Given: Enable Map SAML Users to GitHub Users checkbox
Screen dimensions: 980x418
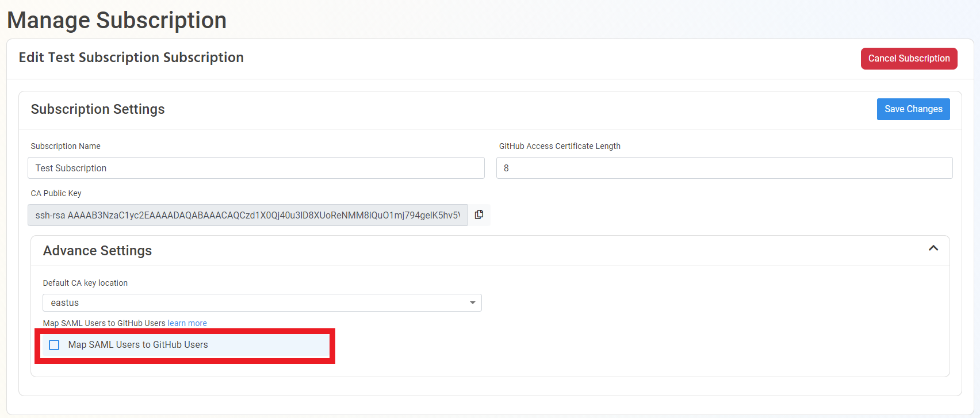Looking at the screenshot, I should pos(54,345).
